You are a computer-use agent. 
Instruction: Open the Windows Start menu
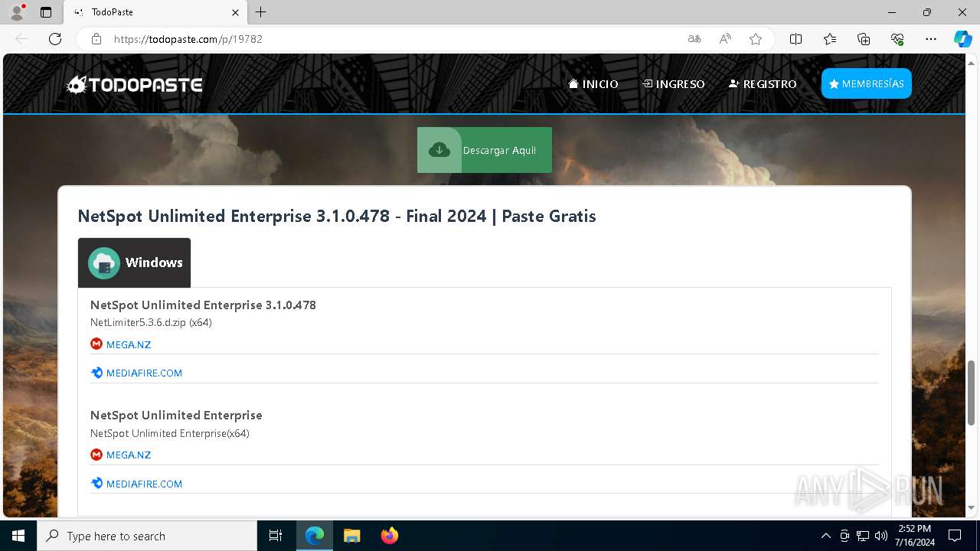tap(18, 536)
